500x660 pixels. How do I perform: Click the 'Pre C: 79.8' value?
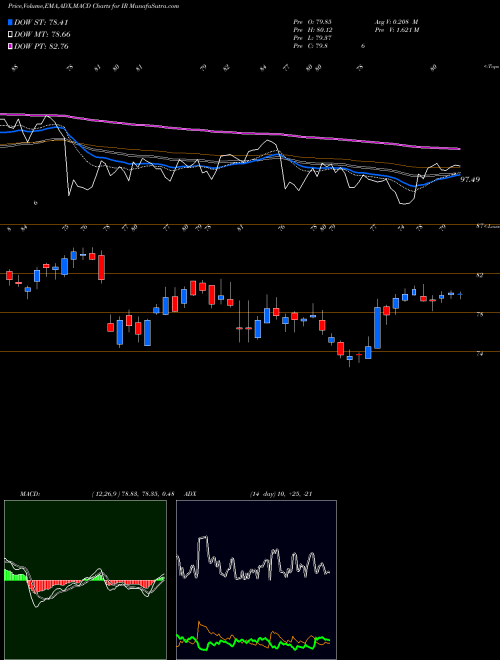pyautogui.click(x=311, y=46)
